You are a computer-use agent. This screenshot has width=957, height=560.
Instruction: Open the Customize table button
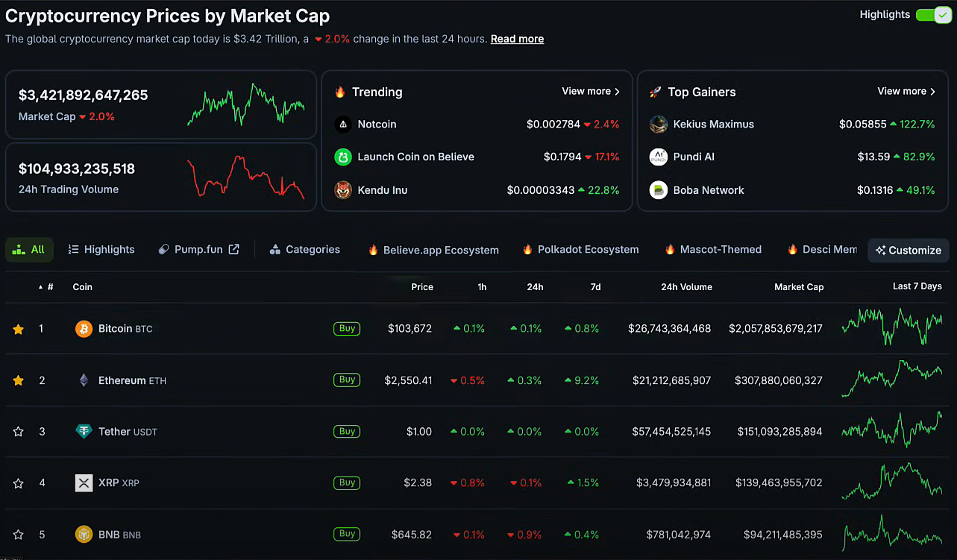(x=908, y=251)
